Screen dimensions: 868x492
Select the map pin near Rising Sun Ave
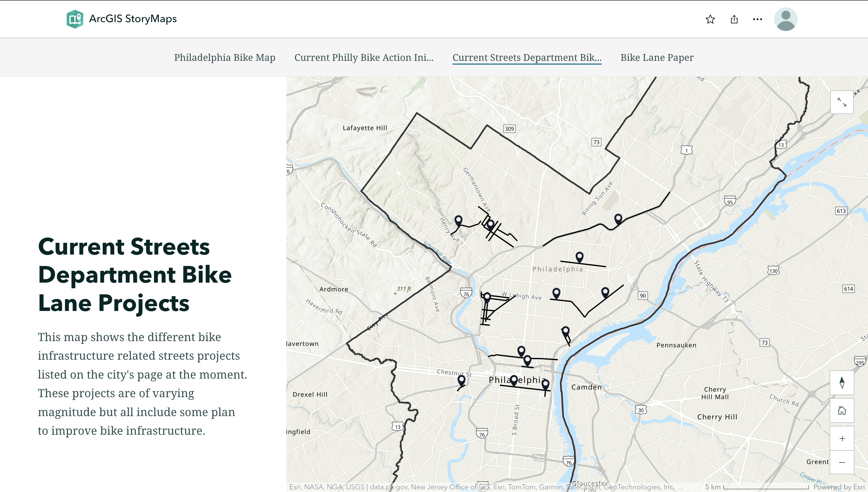pyautogui.click(x=618, y=219)
